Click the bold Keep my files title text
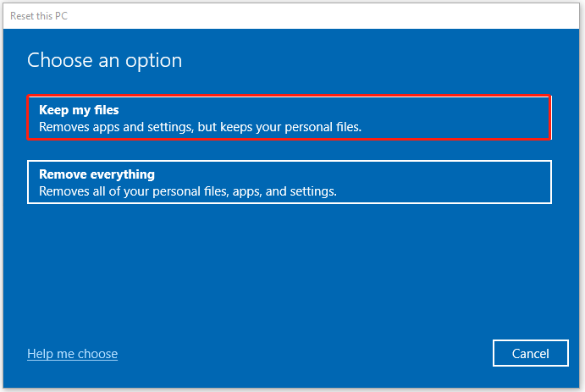This screenshot has height=392, width=585. [x=79, y=110]
